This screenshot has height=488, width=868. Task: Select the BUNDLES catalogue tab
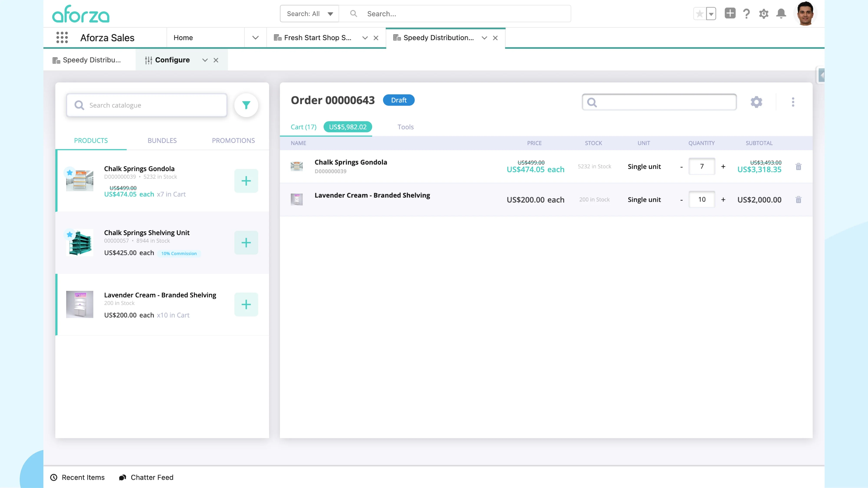[162, 141]
